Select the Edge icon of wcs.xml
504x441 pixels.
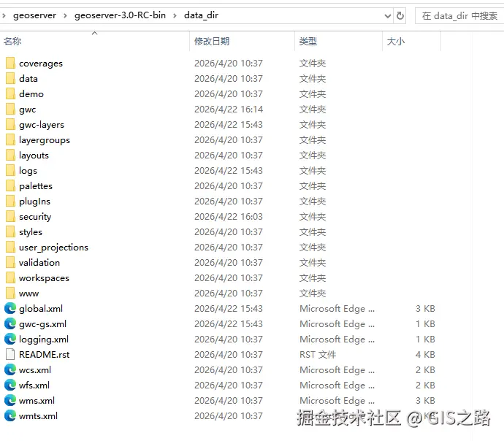(10, 370)
